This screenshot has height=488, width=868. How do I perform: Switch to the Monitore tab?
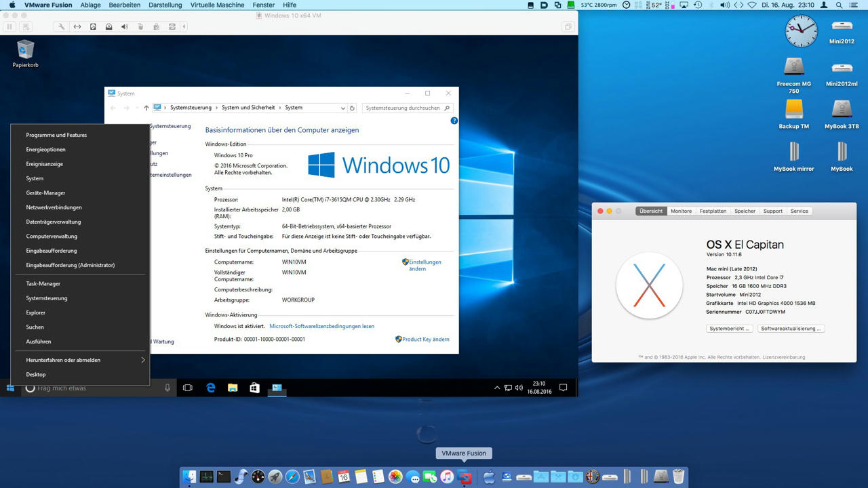pyautogui.click(x=681, y=211)
